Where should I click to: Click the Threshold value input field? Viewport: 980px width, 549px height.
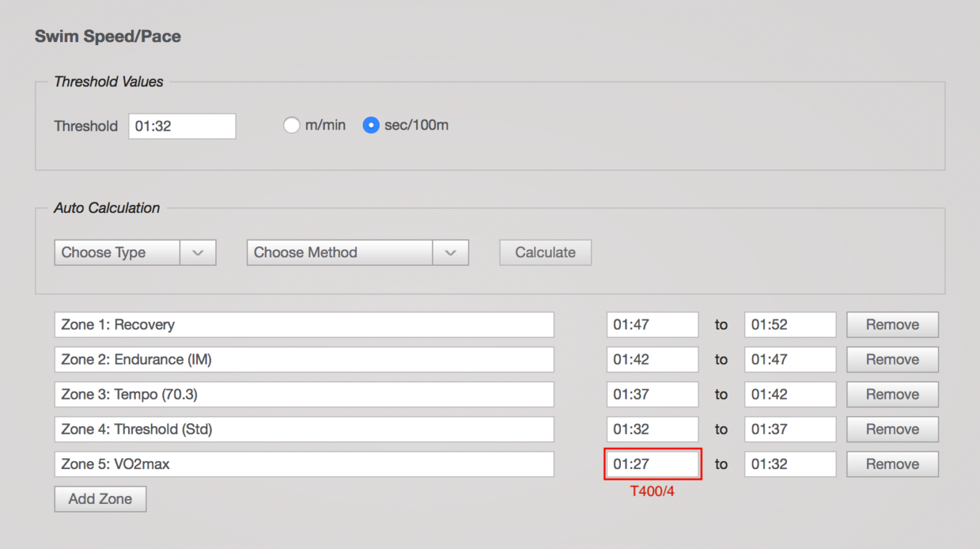[x=182, y=126]
